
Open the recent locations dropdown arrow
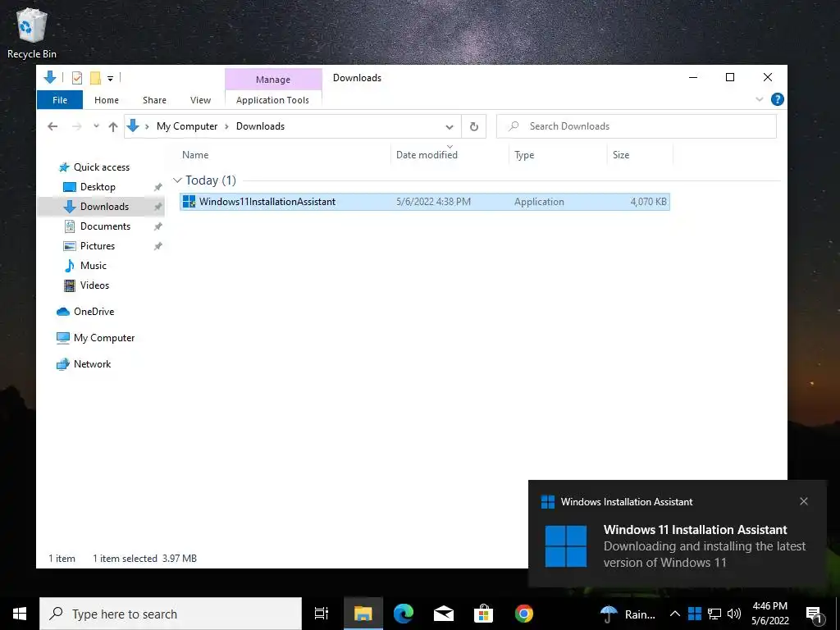point(97,126)
